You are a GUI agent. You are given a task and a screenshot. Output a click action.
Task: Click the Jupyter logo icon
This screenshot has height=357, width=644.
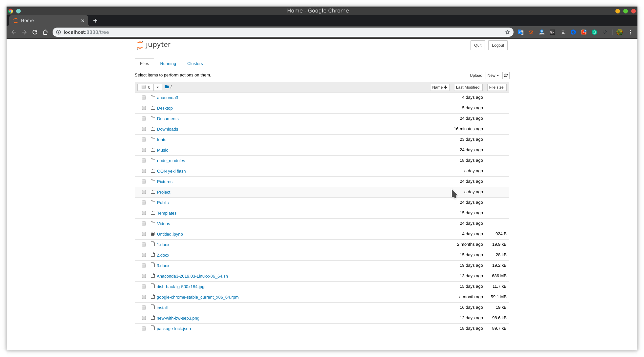140,45
